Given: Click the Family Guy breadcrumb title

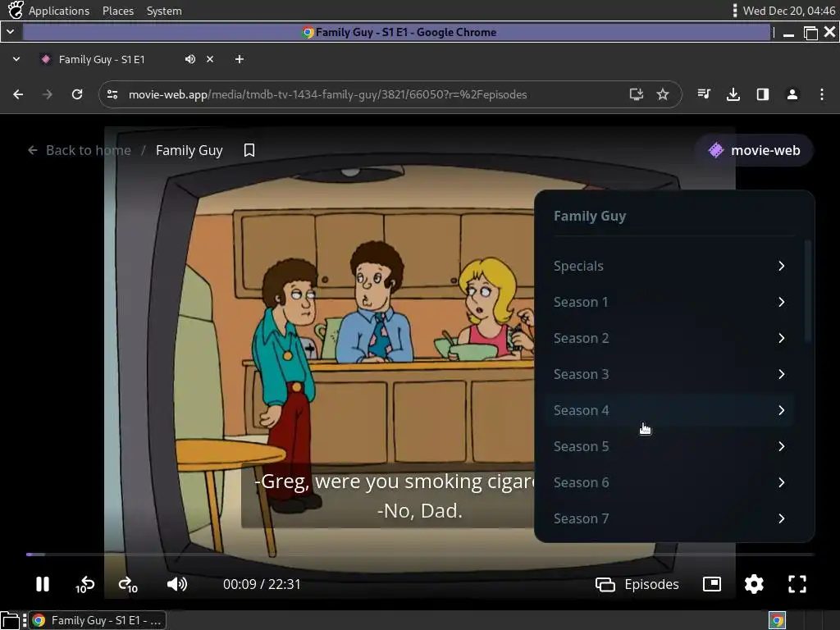Looking at the screenshot, I should 189,150.
